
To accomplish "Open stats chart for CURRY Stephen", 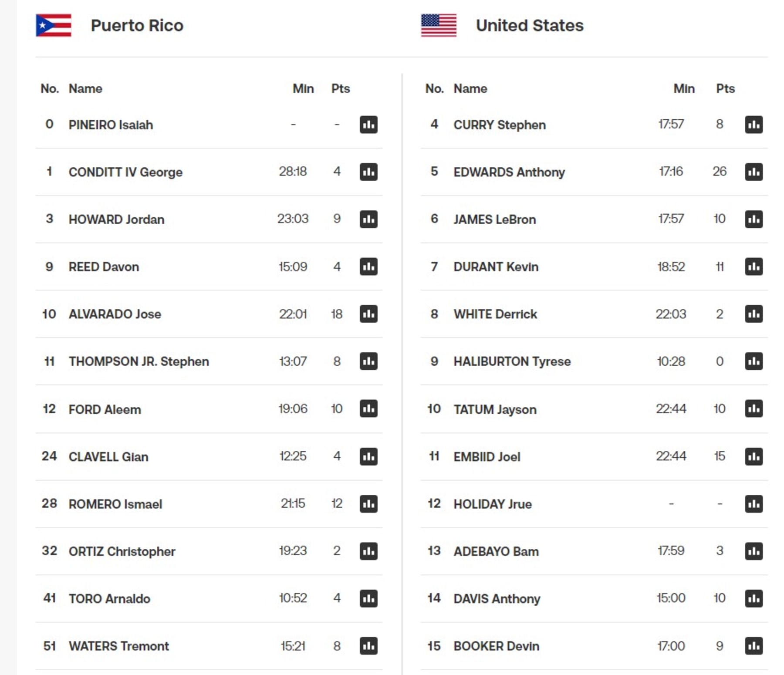I will 754,125.
